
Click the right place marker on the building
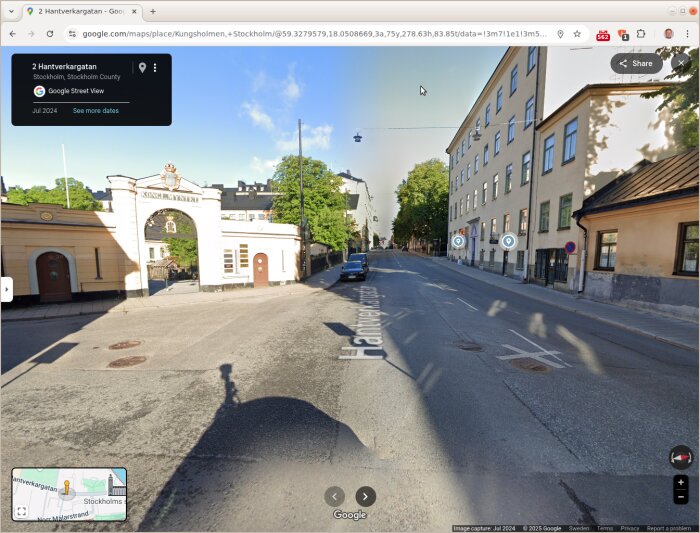(x=508, y=242)
